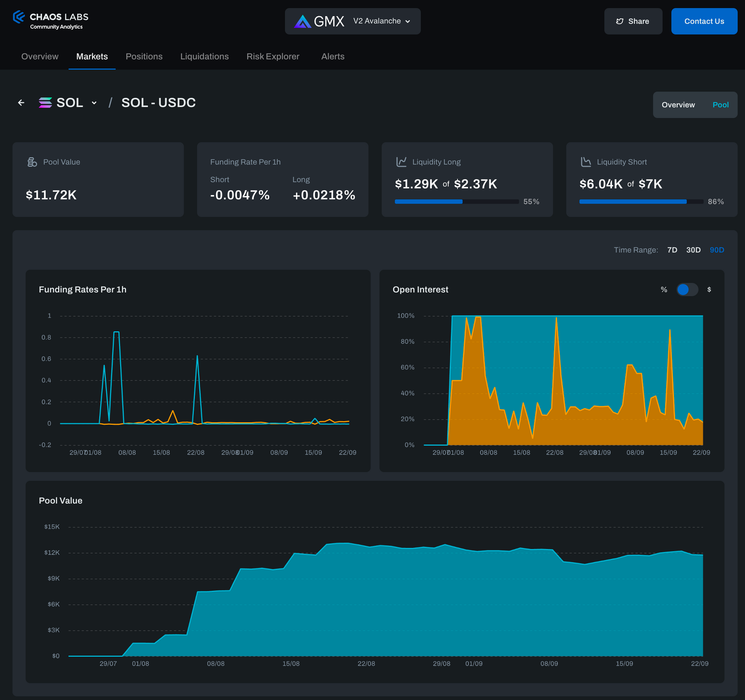Viewport: 745px width, 700px height.
Task: Set time range to 7D
Action: pyautogui.click(x=672, y=250)
